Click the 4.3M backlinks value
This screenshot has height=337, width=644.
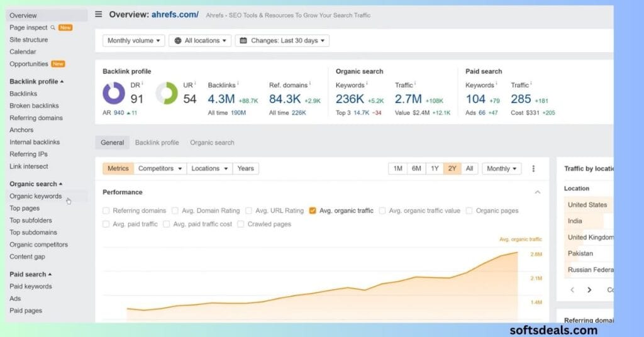pyautogui.click(x=221, y=99)
